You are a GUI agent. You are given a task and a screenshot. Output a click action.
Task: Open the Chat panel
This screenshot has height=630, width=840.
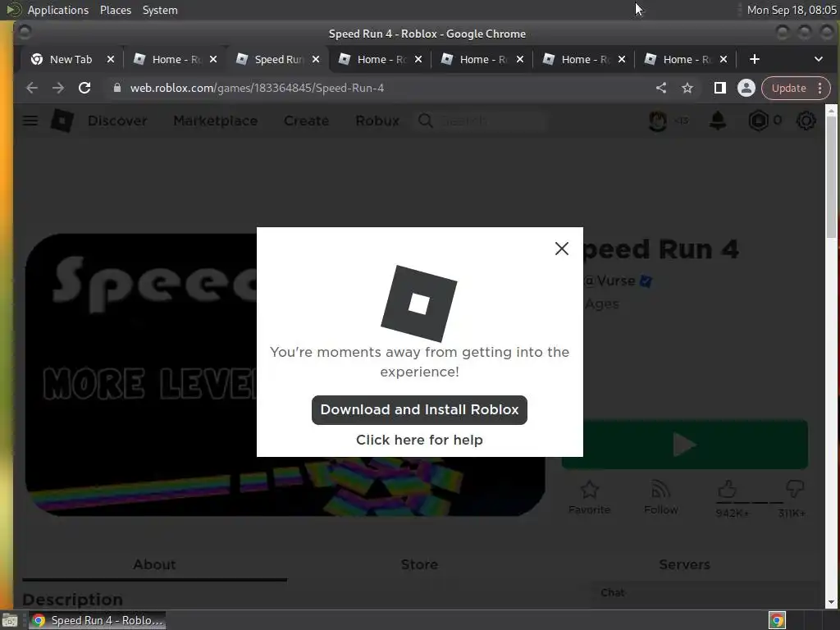705,593
